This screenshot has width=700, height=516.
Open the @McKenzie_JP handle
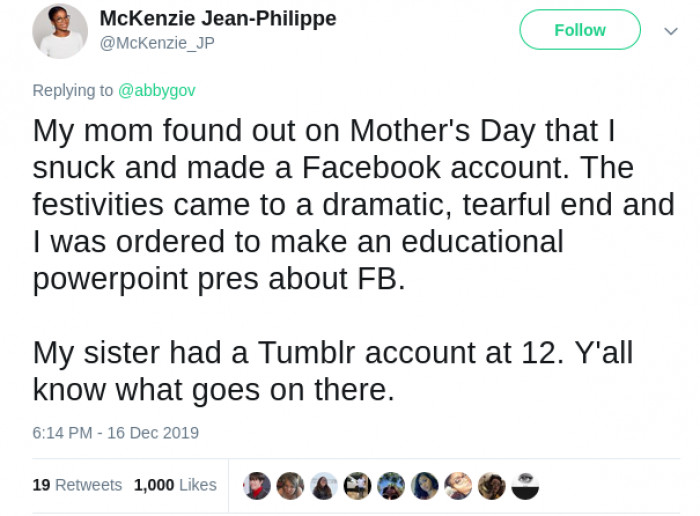tap(157, 42)
